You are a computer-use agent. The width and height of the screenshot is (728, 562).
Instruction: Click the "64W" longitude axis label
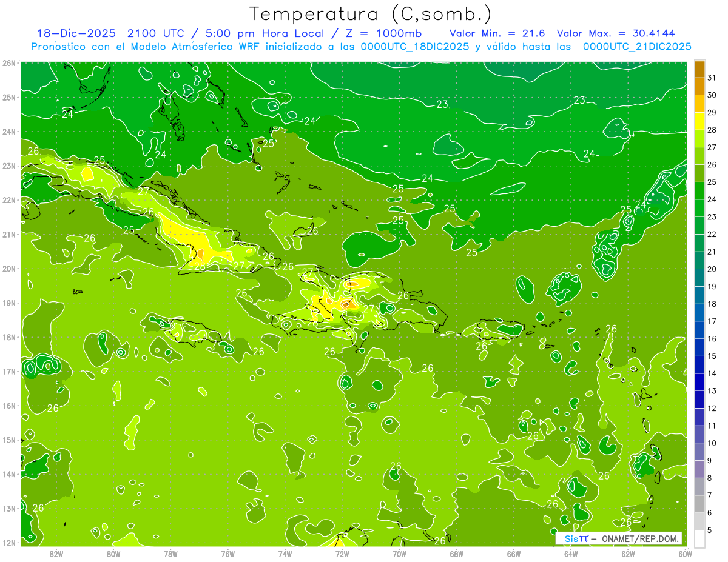570,554
